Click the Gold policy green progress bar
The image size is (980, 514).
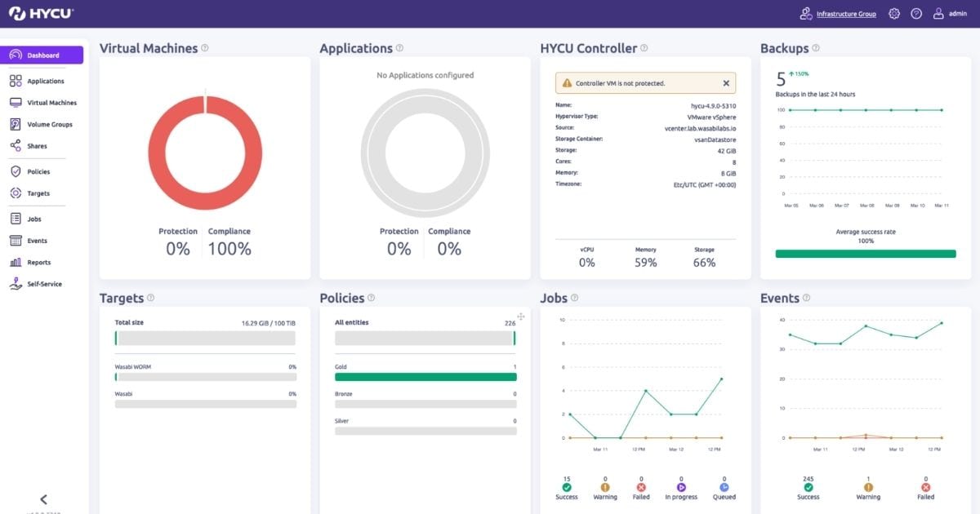click(x=425, y=377)
